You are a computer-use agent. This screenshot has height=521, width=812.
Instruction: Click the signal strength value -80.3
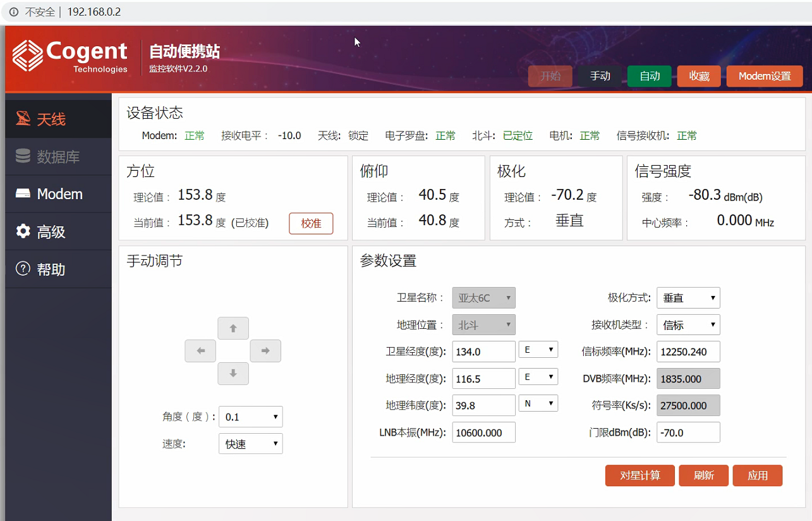[x=703, y=195]
